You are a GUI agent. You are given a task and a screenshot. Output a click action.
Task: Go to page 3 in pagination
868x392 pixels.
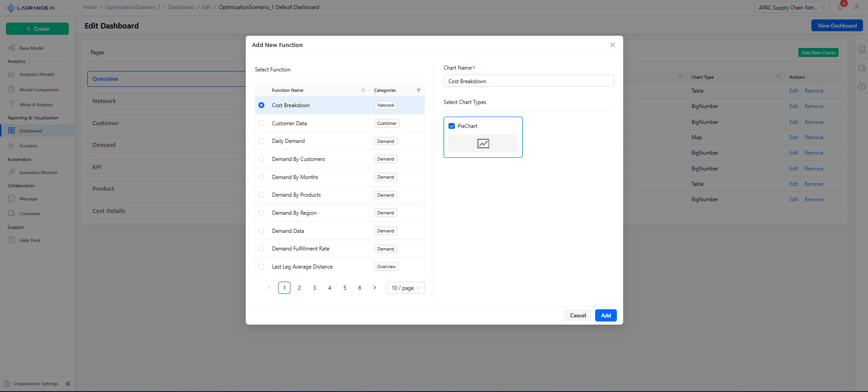coord(315,288)
